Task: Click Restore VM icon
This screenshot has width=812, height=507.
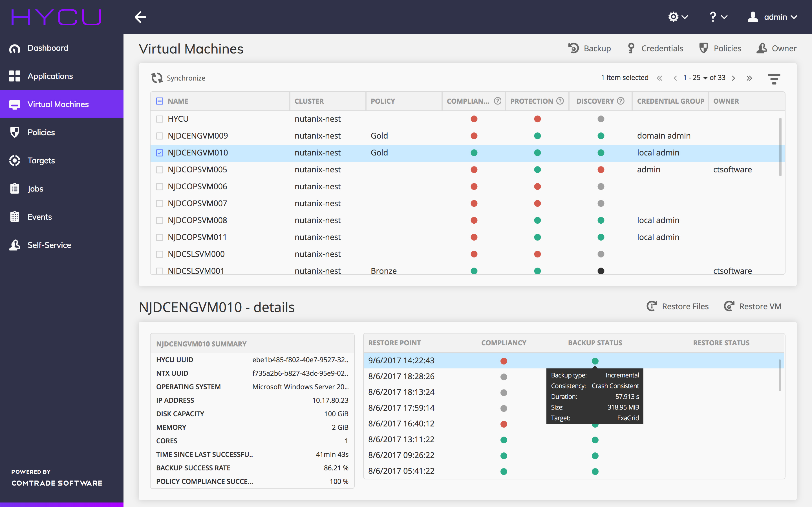Action: click(x=729, y=306)
